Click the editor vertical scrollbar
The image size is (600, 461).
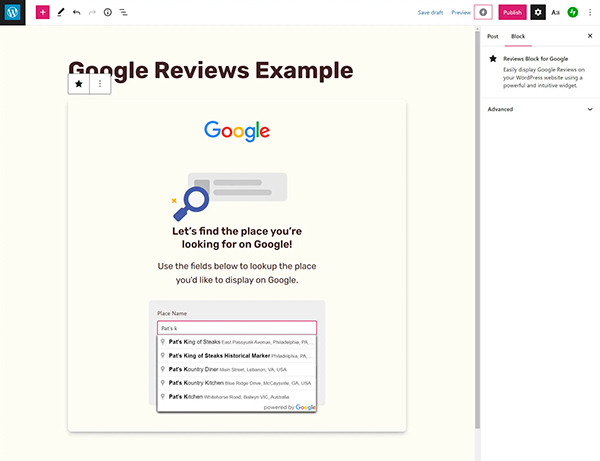(477, 230)
